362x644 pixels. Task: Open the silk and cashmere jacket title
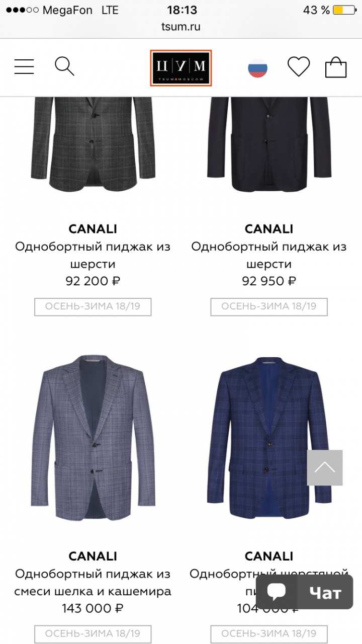pyautogui.click(x=93, y=583)
